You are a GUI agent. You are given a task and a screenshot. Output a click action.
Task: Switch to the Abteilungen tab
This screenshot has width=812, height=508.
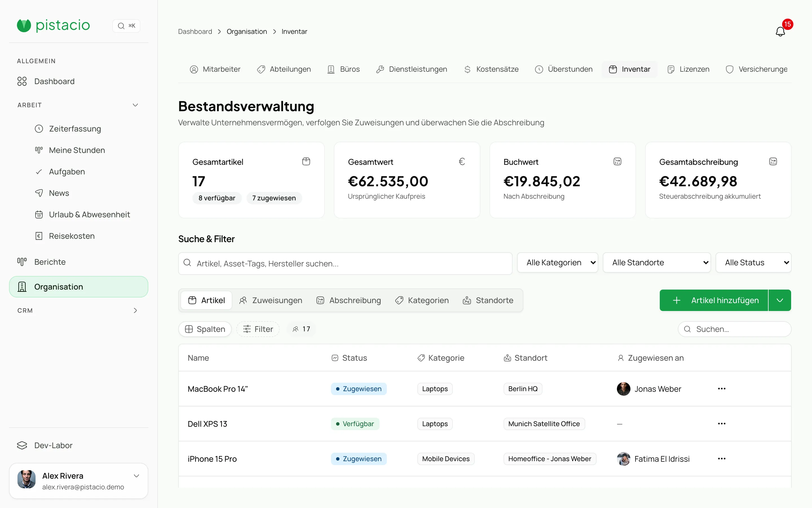point(284,69)
